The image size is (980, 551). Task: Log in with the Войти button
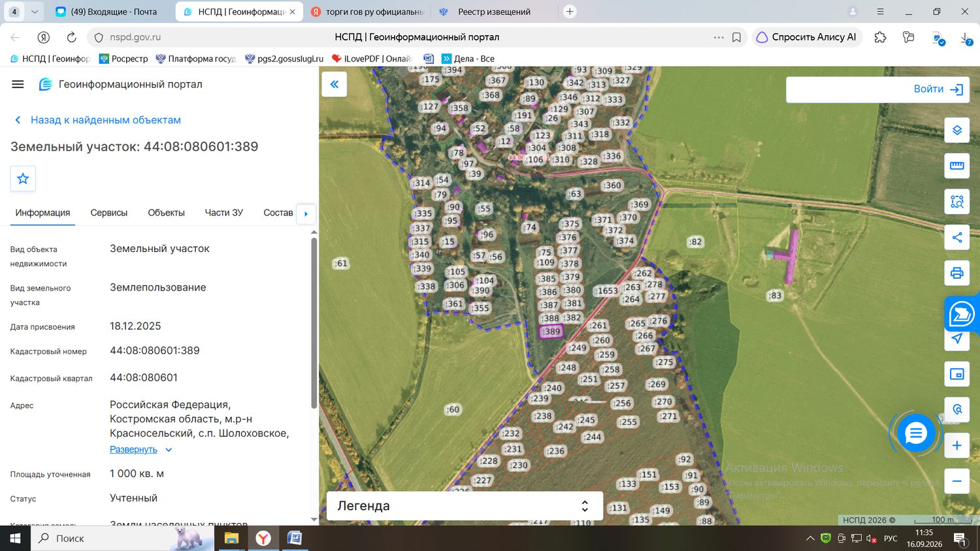tap(938, 89)
